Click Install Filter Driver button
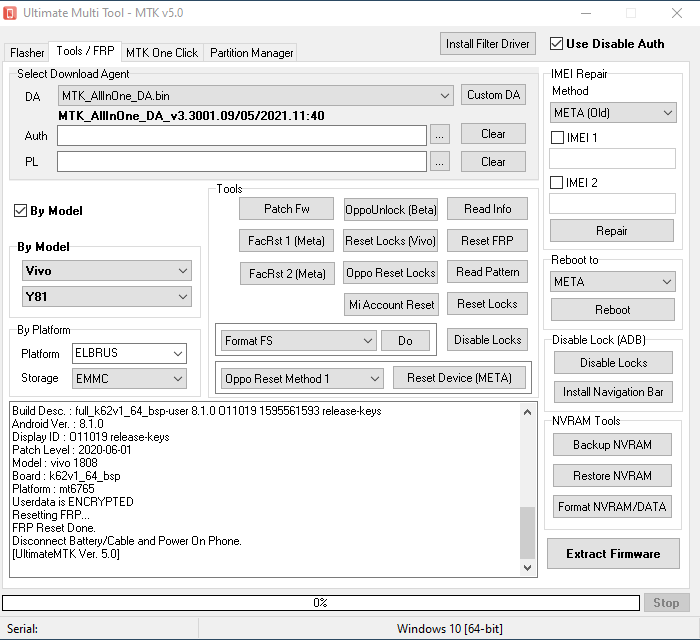Screen dimensions: 700x640 point(488,44)
